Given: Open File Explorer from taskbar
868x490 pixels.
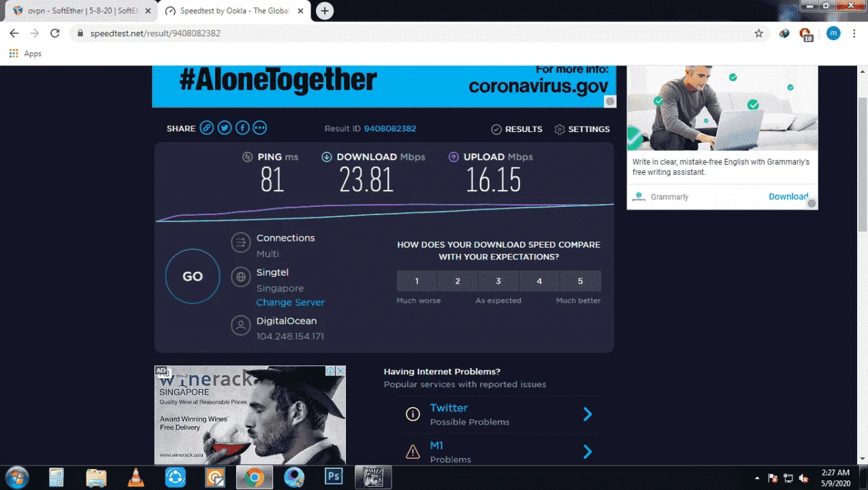Looking at the screenshot, I should (96, 478).
